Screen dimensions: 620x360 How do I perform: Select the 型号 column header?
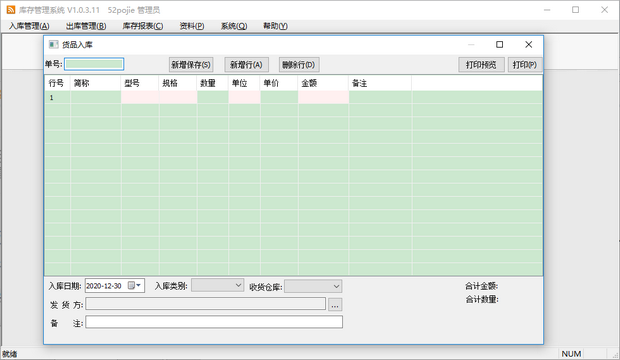(x=140, y=83)
